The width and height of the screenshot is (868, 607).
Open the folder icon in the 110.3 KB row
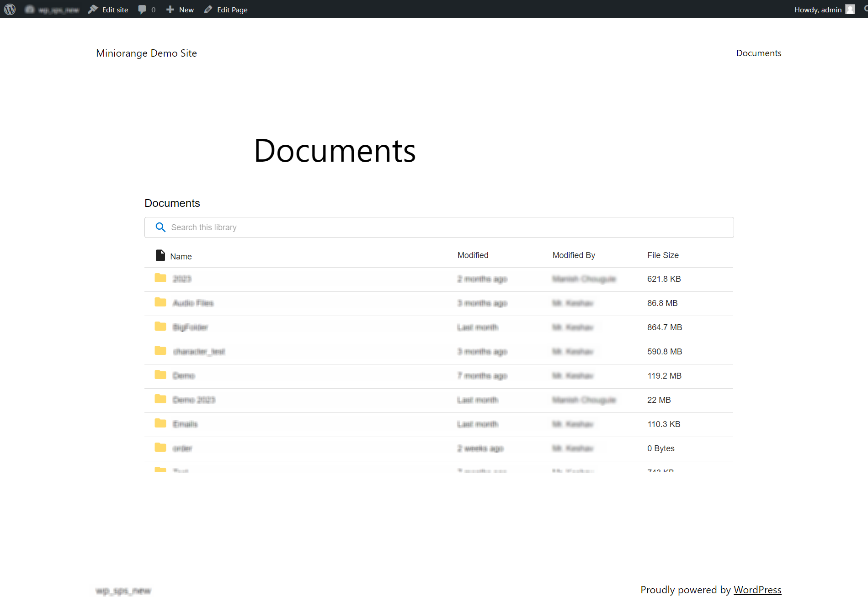tap(160, 423)
